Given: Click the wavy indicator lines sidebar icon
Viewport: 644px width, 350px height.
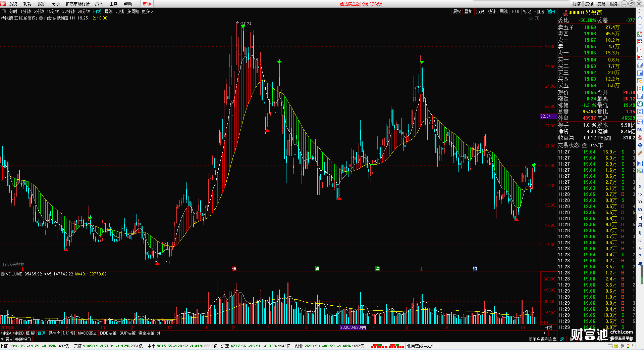Looking at the screenshot, I should pos(640,122).
